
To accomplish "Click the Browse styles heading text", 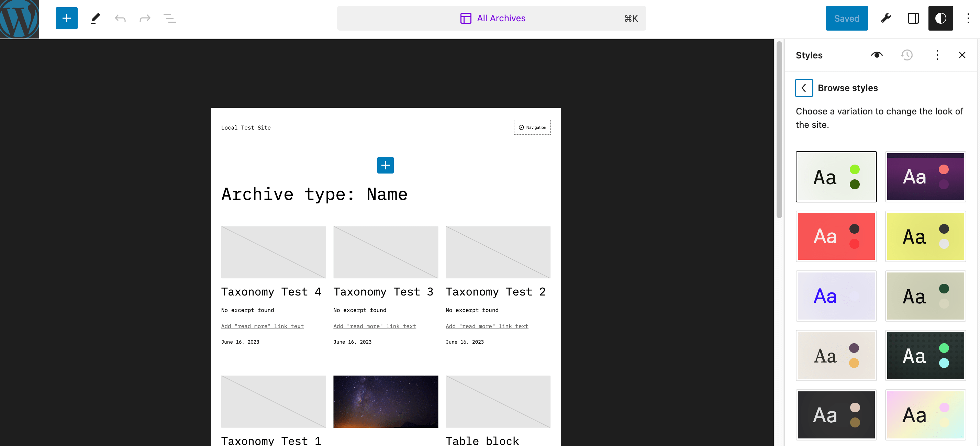I will pos(848,88).
